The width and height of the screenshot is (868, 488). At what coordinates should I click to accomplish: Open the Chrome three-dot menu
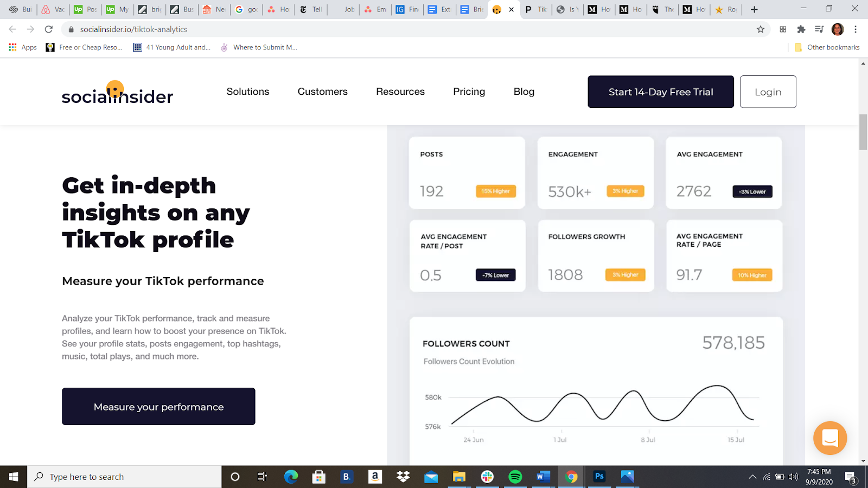click(x=856, y=29)
